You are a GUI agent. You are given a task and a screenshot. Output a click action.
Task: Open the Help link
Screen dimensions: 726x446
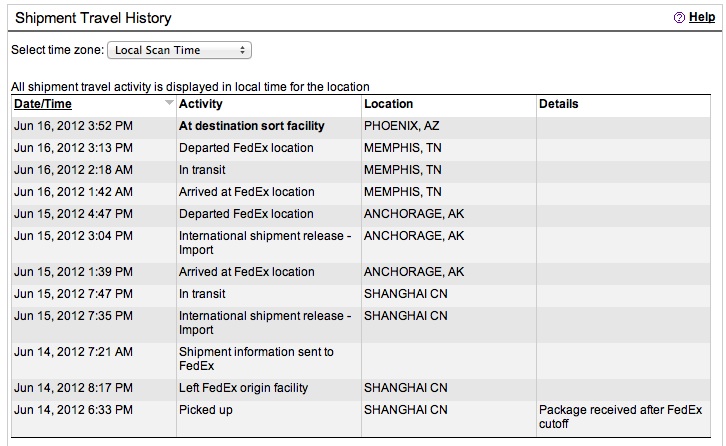coord(702,17)
